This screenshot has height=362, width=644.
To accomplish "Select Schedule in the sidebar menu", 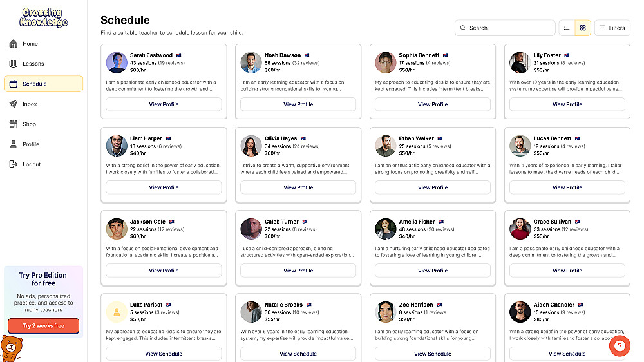I will point(43,84).
